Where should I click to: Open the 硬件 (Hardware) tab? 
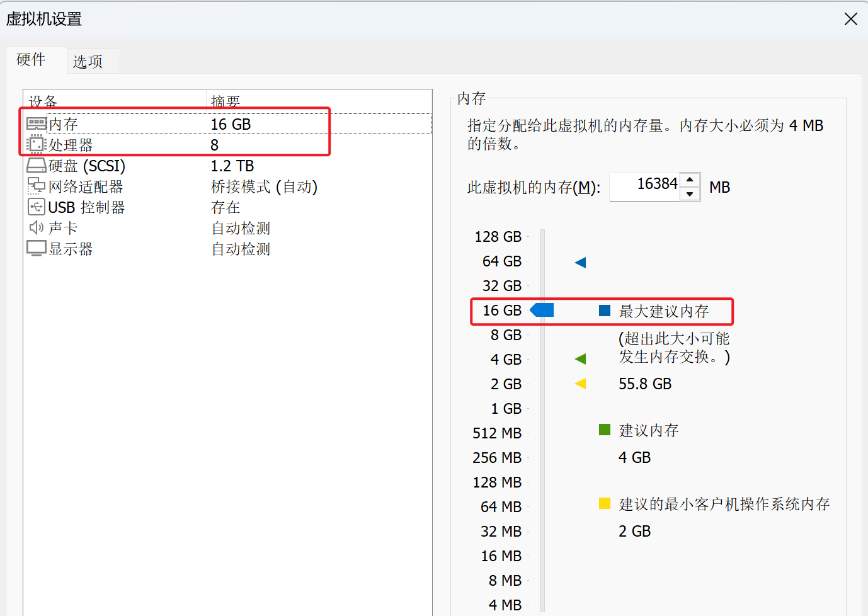(31, 60)
